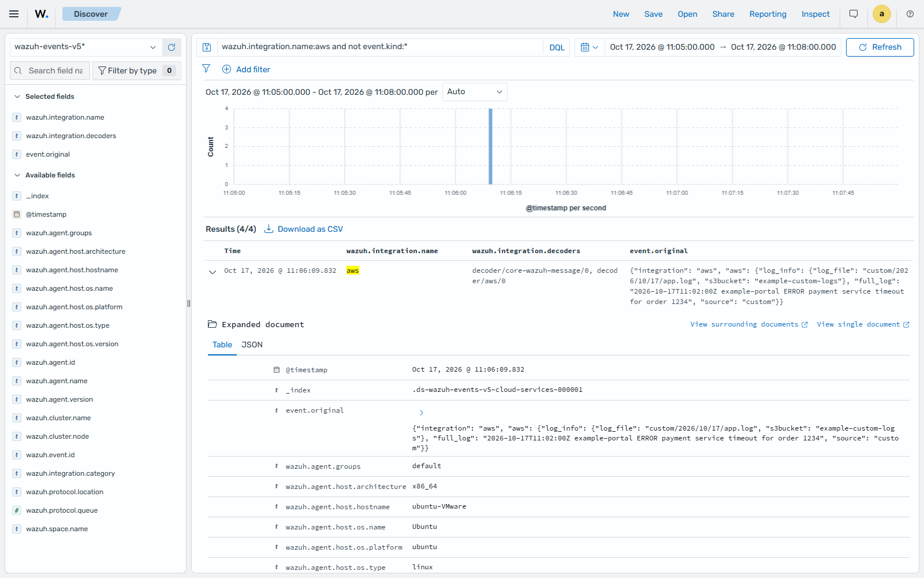Click the end date Oct 17, 2026 @ 11:08:00.000
Screen dimensions: 924x578
[783, 47]
